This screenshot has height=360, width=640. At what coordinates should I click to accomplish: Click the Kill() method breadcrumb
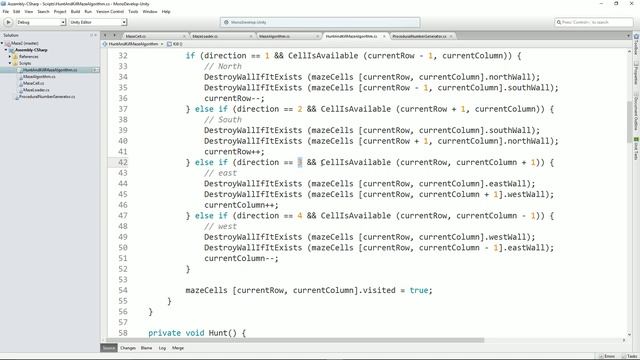click(x=176, y=44)
